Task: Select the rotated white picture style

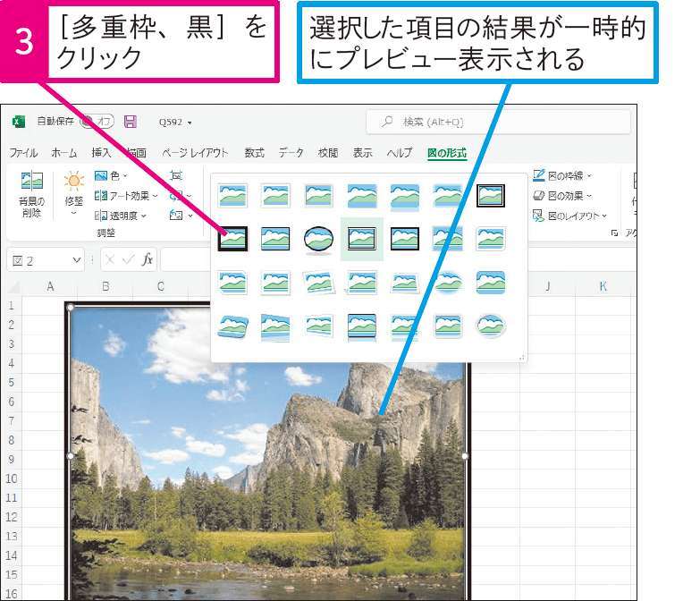Action: [318, 283]
